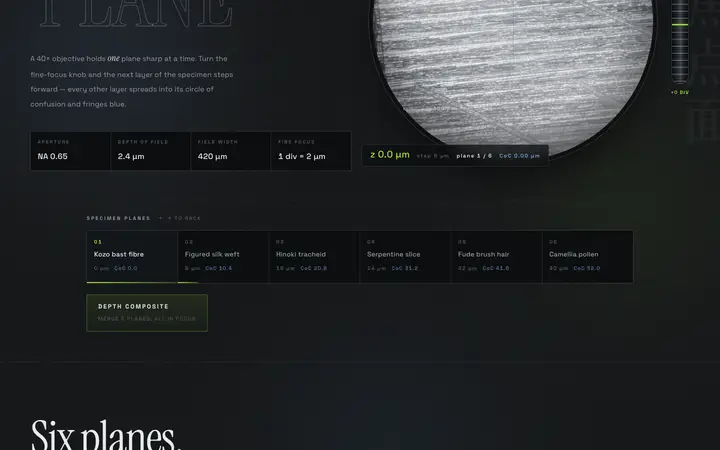Click the green z 0.0 µm readout

390,155
